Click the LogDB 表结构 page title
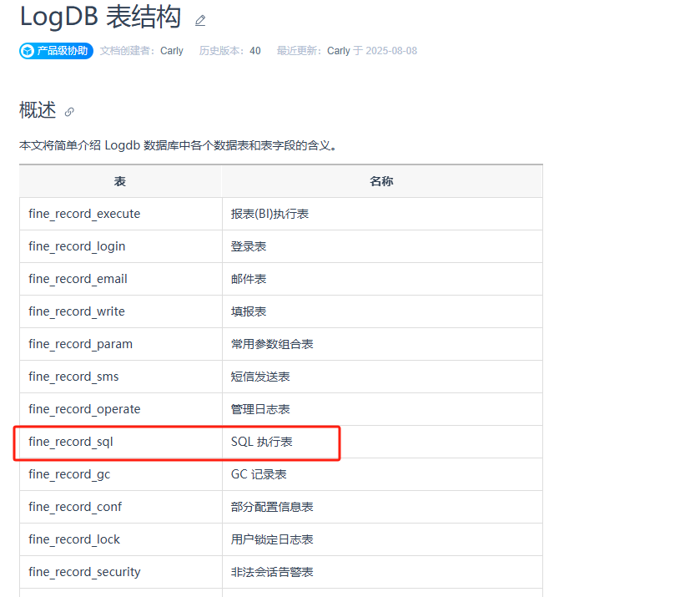Screen dimensions: 700x597 tap(100, 17)
